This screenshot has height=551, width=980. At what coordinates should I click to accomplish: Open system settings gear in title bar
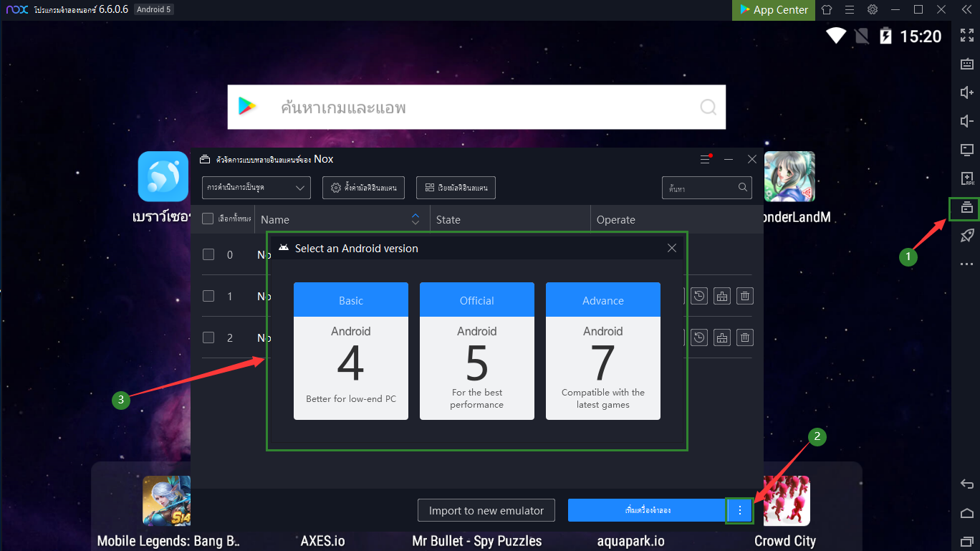coord(872,10)
